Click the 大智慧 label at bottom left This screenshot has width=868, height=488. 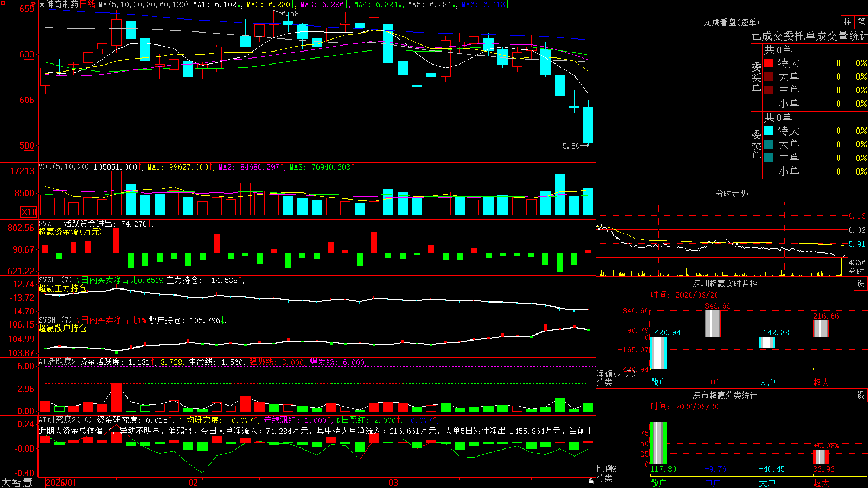pyautogui.click(x=17, y=483)
